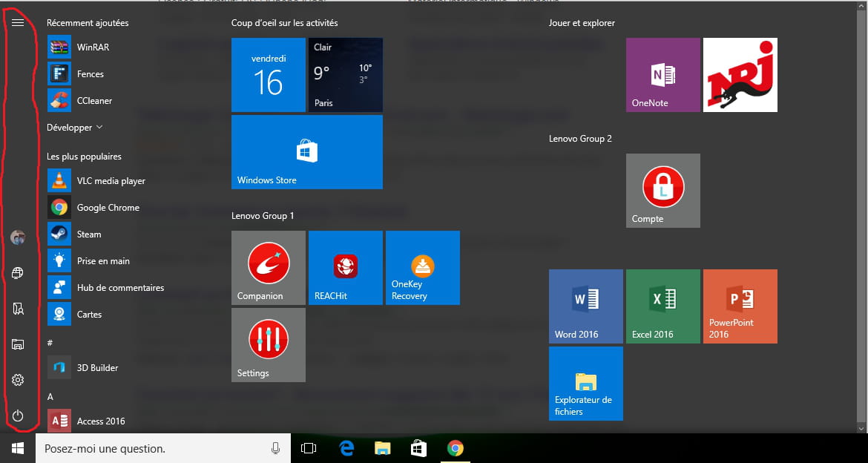Click the Coup d'oeil sur les activités group title
The image size is (868, 463).
(285, 23)
